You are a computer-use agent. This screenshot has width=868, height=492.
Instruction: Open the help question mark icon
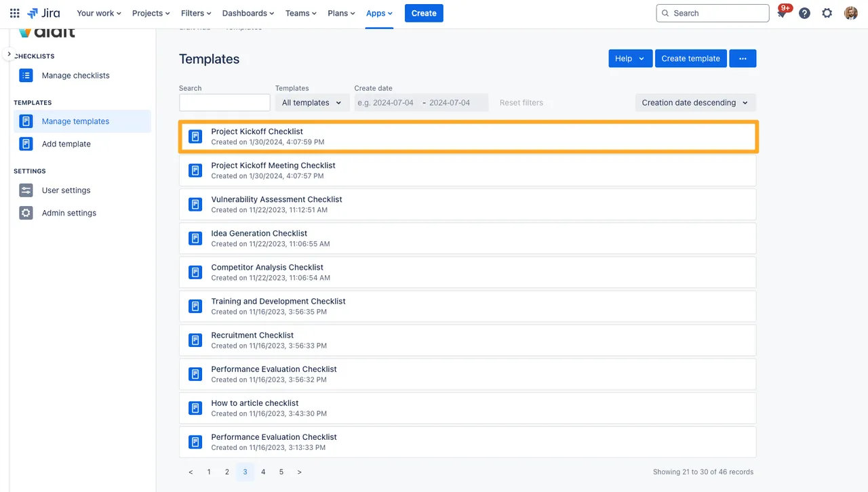point(804,13)
